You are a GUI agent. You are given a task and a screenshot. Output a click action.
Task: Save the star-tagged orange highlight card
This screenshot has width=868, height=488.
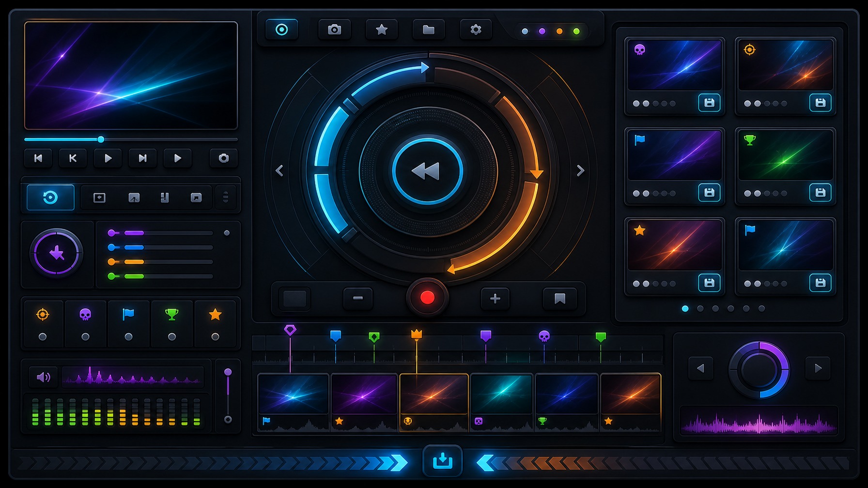(x=709, y=283)
